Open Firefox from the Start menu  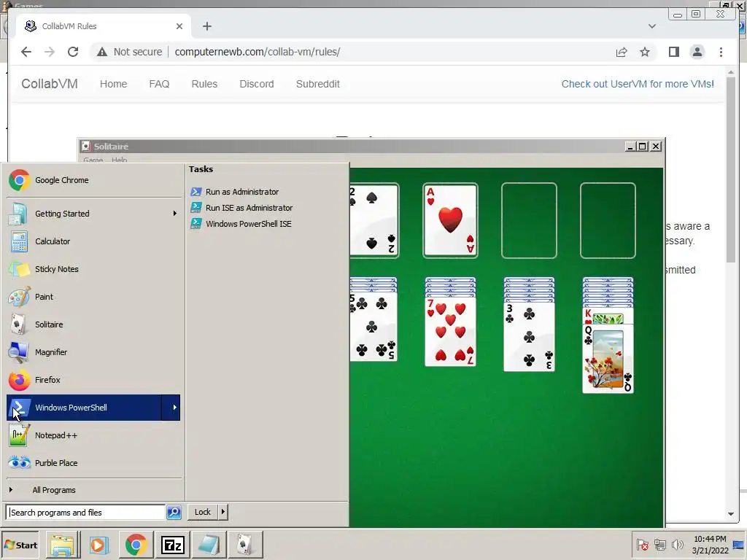[x=93, y=379]
